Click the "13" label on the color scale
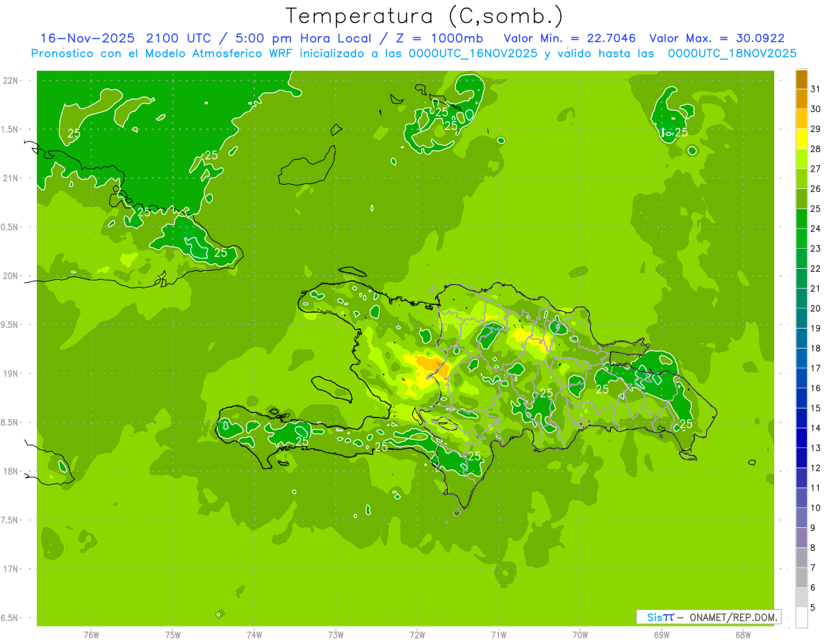834x644 pixels. point(816,448)
